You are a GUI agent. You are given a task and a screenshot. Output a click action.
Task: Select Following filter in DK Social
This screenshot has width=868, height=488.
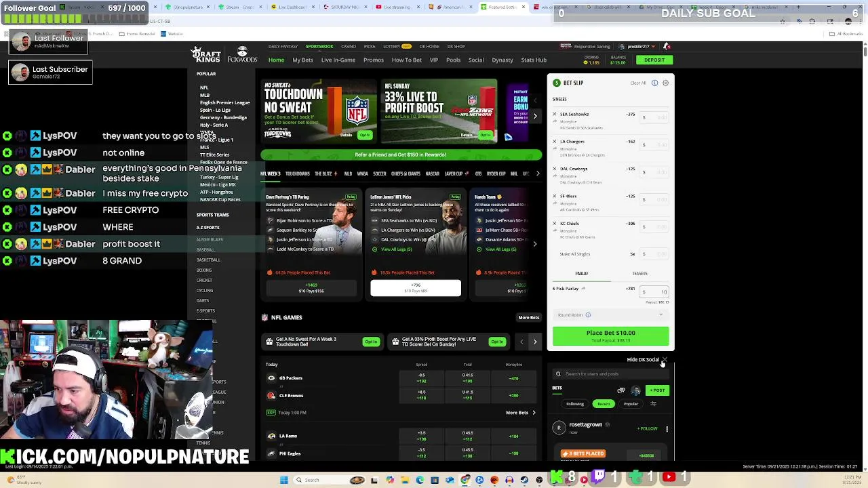coord(575,404)
